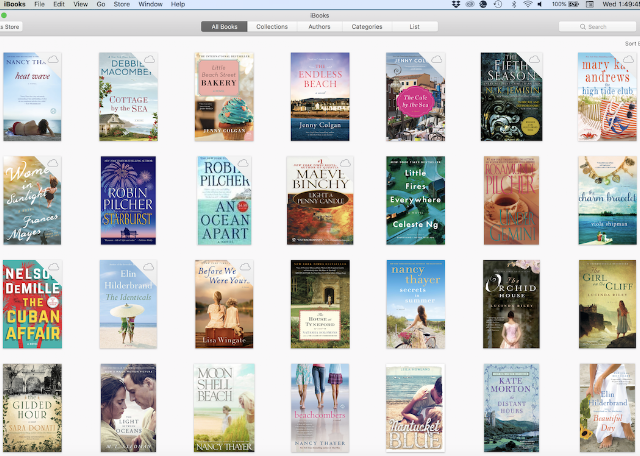Click the volume icon in menu bar
640x456 pixels.
click(540, 4)
